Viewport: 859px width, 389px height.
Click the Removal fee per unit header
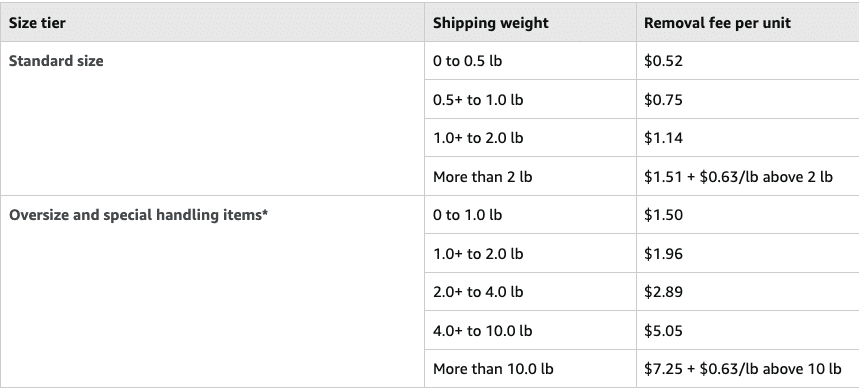point(748,22)
